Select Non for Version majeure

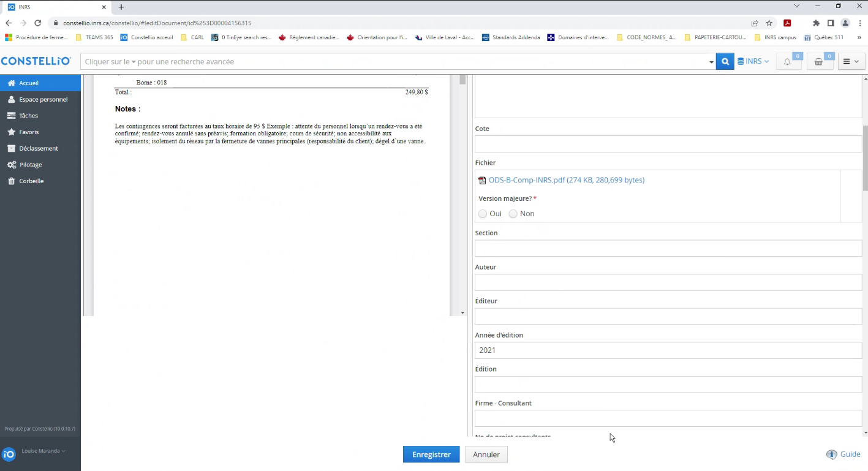(513, 214)
